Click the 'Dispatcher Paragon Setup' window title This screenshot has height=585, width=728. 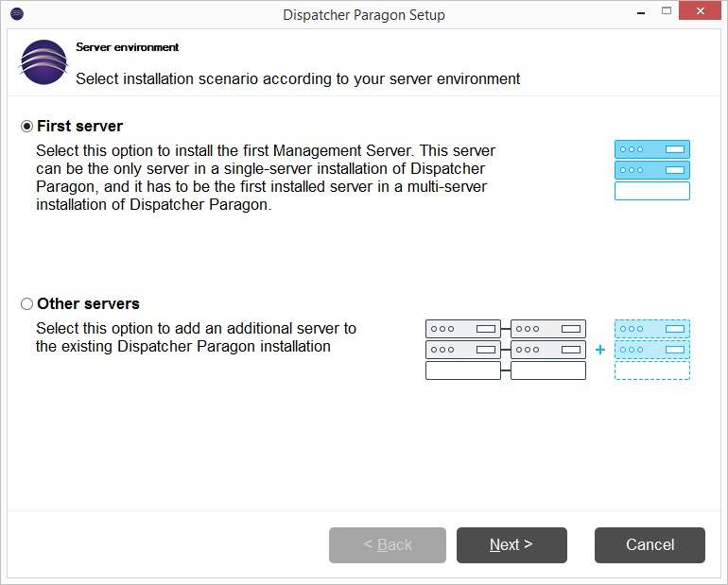364,15
